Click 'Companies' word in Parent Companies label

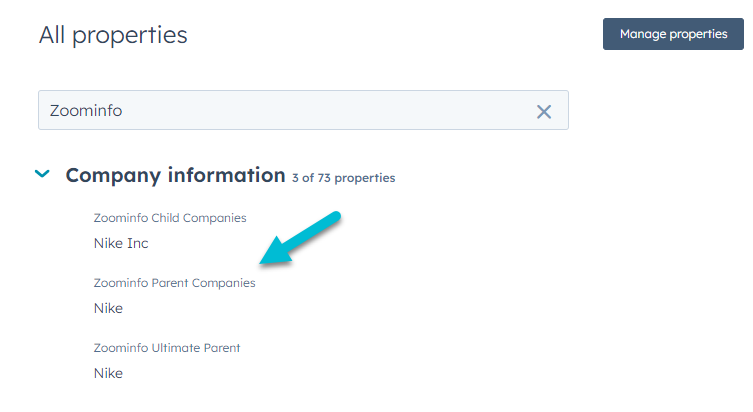tap(224, 283)
